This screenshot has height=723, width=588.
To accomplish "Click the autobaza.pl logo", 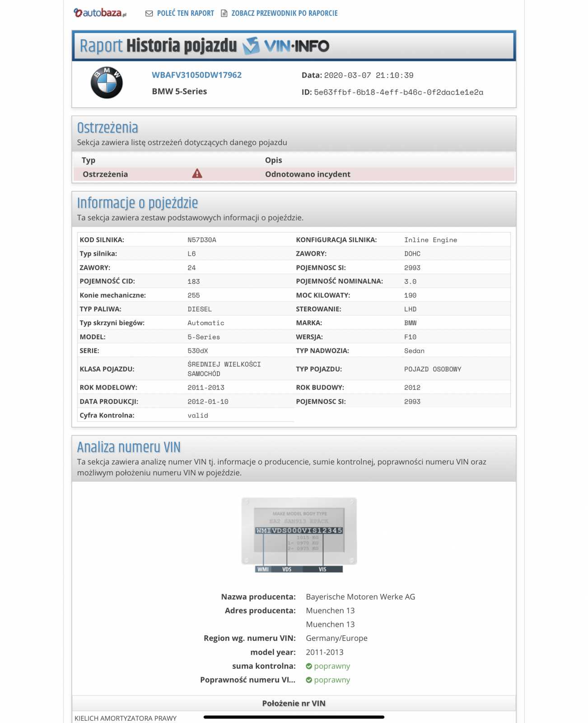I will click(x=100, y=13).
